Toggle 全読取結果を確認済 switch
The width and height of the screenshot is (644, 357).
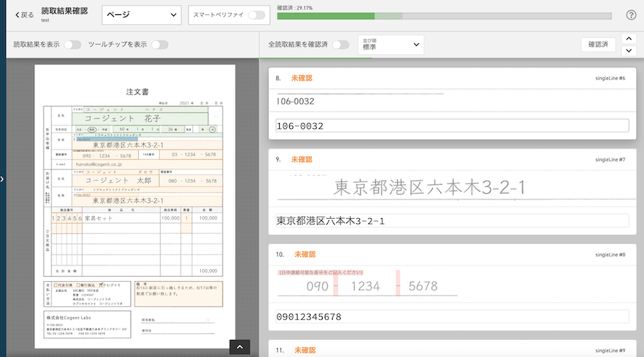click(341, 44)
